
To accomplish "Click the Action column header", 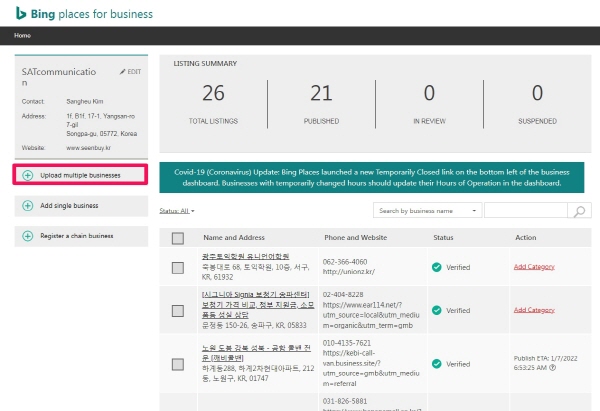I will pos(525,237).
